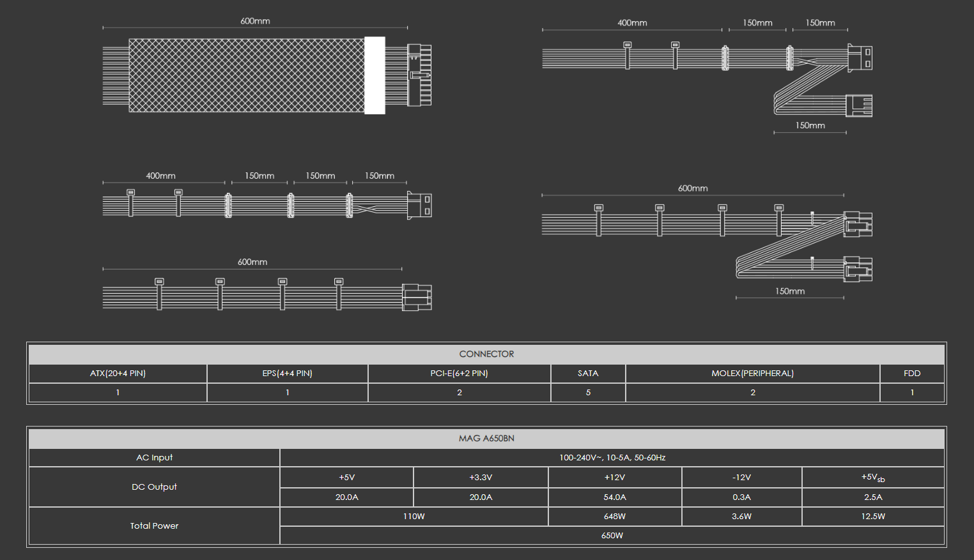Click the upper connector of the top-right cable
Image resolution: width=974 pixels, height=560 pixels.
(x=860, y=57)
